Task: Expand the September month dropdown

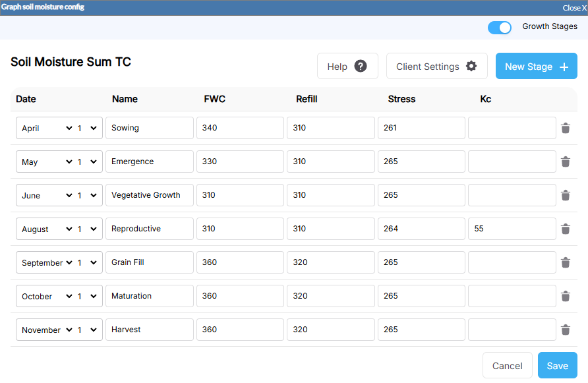Action: tap(46, 262)
